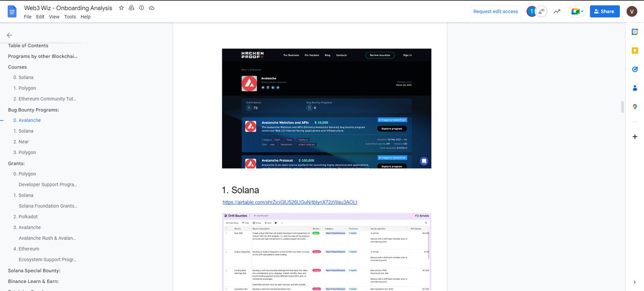This screenshot has width=644, height=291.
Task: Open the File menu
Action: point(28,17)
